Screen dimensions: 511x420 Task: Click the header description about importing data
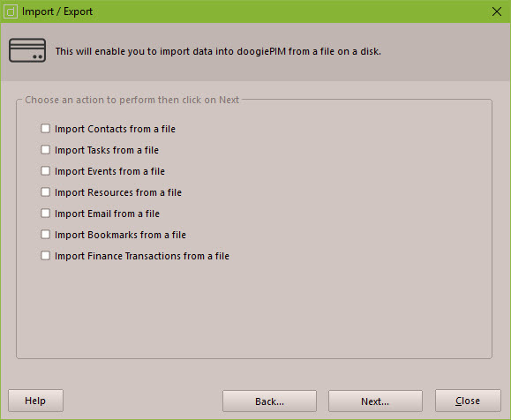click(218, 51)
